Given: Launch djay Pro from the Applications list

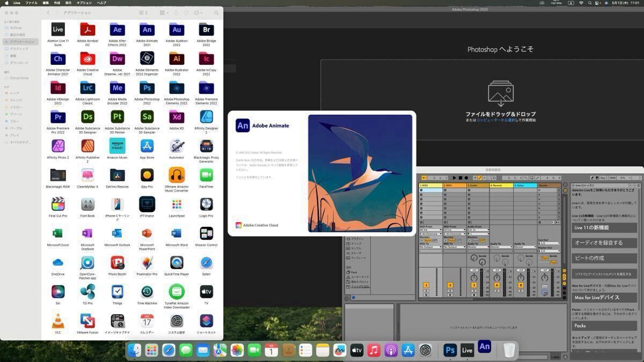Looking at the screenshot, I should (x=147, y=175).
